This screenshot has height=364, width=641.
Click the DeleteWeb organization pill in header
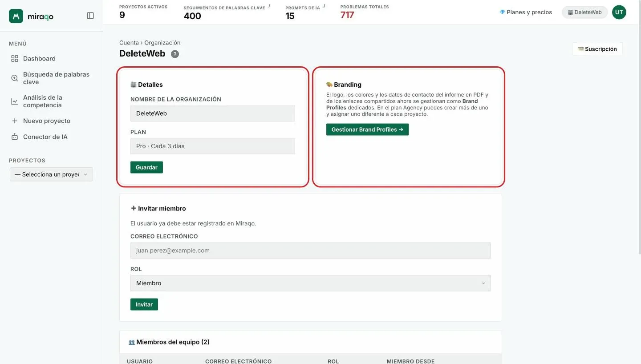[584, 12]
